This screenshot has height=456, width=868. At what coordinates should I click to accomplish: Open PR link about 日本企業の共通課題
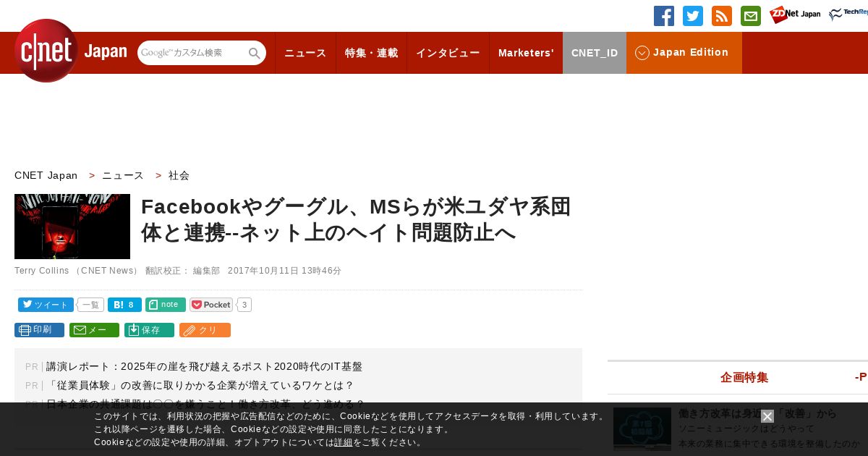click(x=205, y=404)
